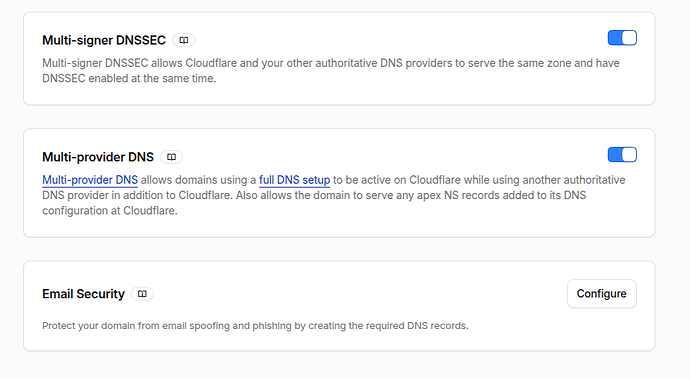
Task: Click the 'Email Security' heading
Action: (x=84, y=294)
